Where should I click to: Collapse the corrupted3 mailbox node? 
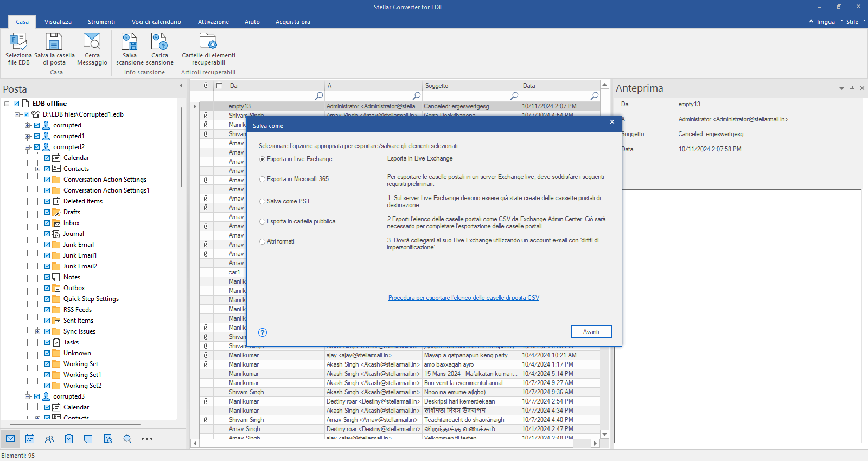click(x=27, y=396)
